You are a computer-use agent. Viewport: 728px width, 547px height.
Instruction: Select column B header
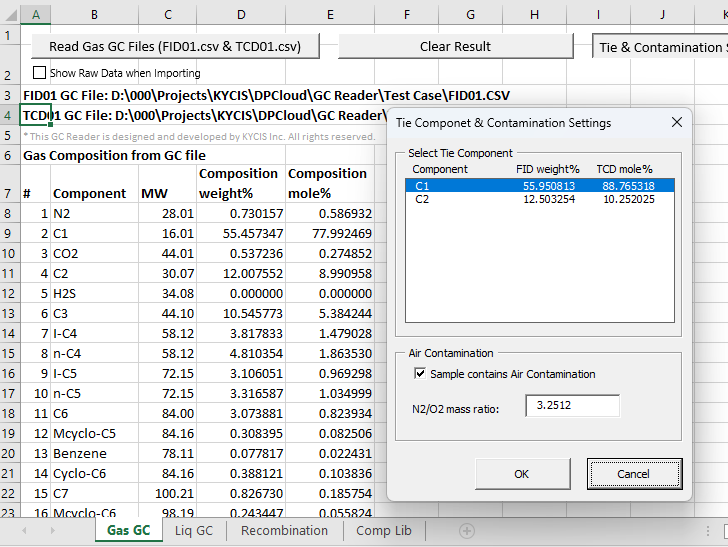(94, 15)
